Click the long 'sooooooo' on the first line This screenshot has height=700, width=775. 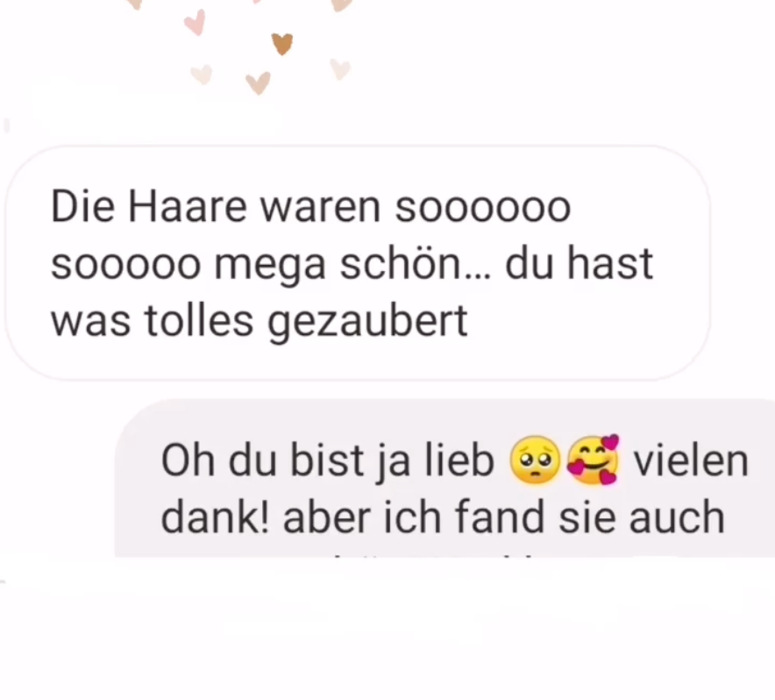[483, 208]
